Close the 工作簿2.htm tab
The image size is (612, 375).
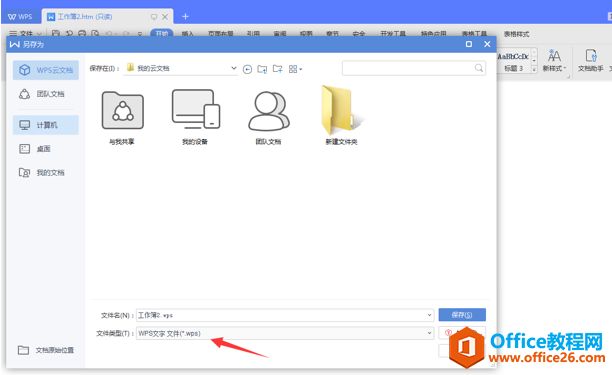point(165,17)
